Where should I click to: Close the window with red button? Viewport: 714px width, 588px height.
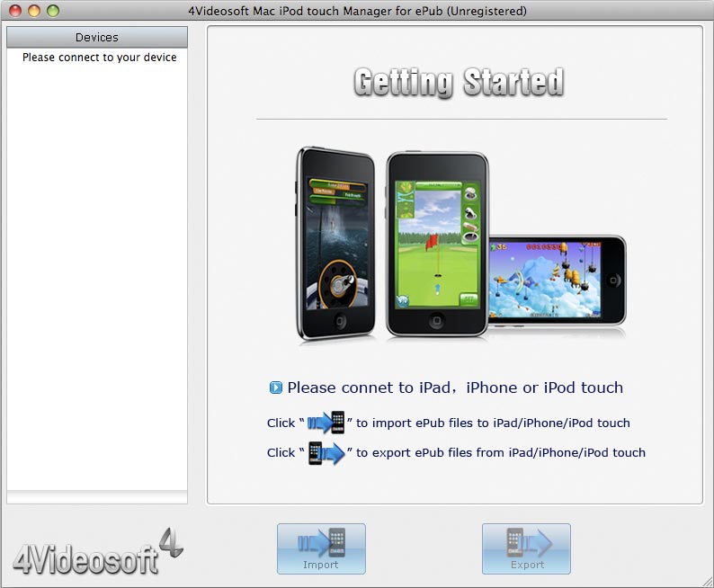click(x=15, y=11)
